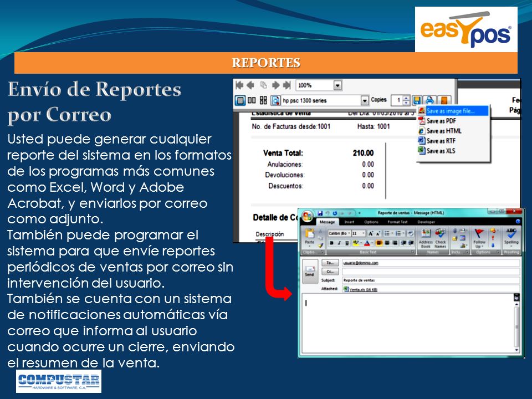Click the Subject field with Reporte de ventas
Viewport: 532px width, 399px height.
click(431, 280)
